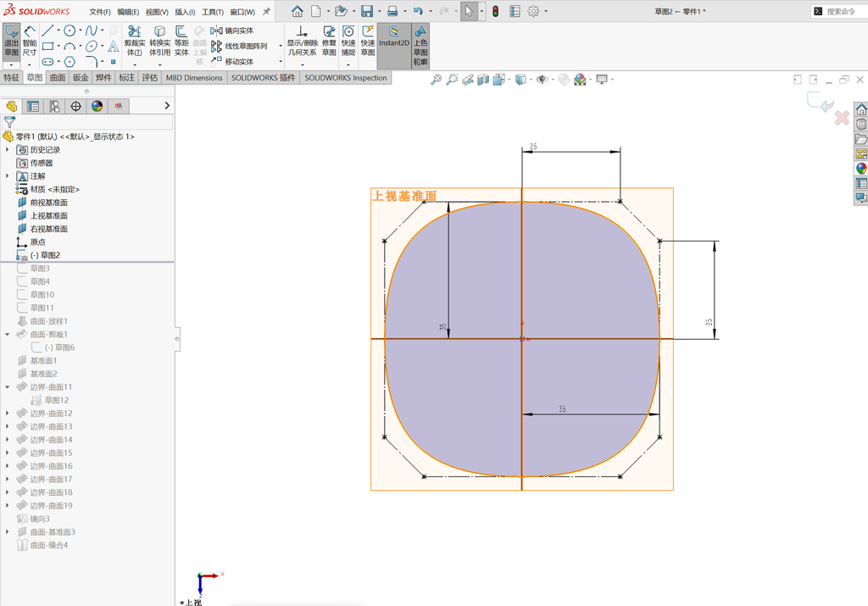Select the Smart Dimension (智能尺寸) tool
This screenshot has height=606, width=868.
point(30,42)
